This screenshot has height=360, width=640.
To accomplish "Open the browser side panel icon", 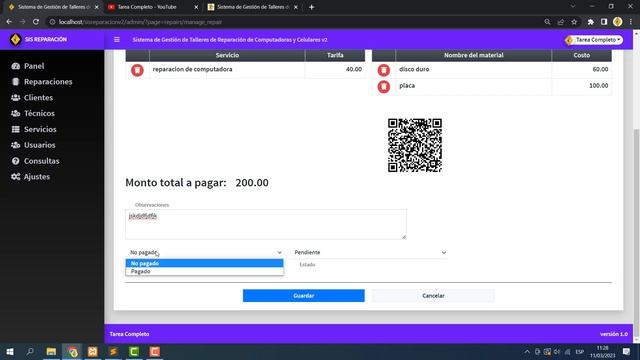I will (x=604, y=22).
